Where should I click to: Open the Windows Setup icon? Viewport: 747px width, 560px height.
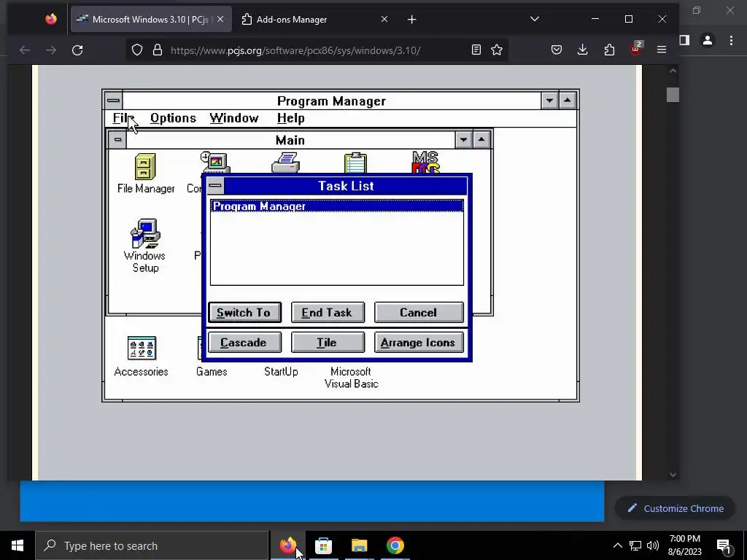tap(145, 233)
